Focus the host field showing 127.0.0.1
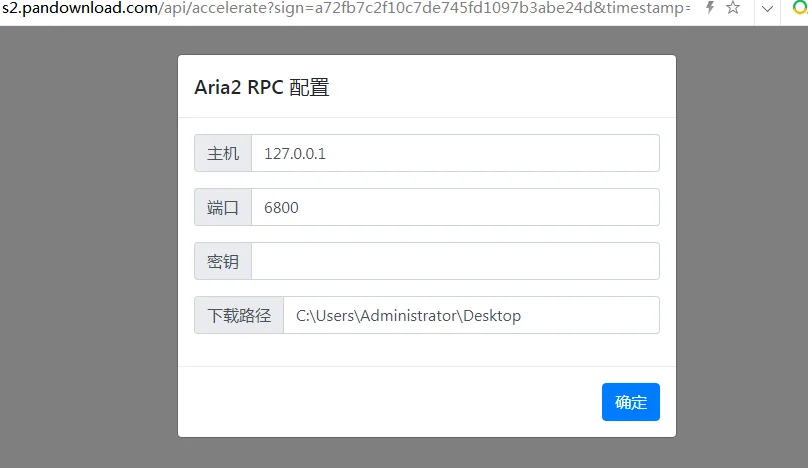 pos(455,153)
